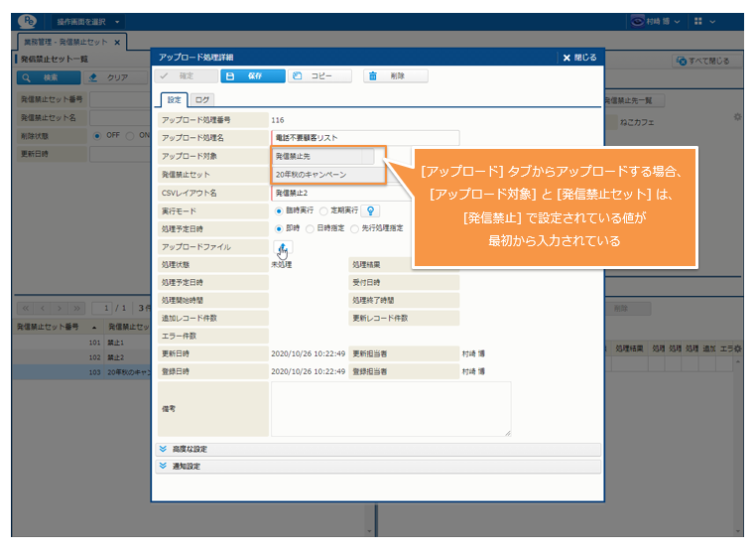This screenshot has width=756, height=552.
Task: Choose the 日時指定 radio option
Action: [x=309, y=228]
